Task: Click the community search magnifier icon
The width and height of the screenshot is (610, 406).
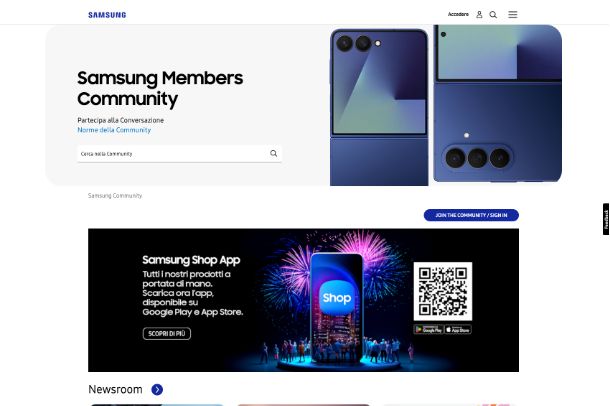Action: point(274,153)
